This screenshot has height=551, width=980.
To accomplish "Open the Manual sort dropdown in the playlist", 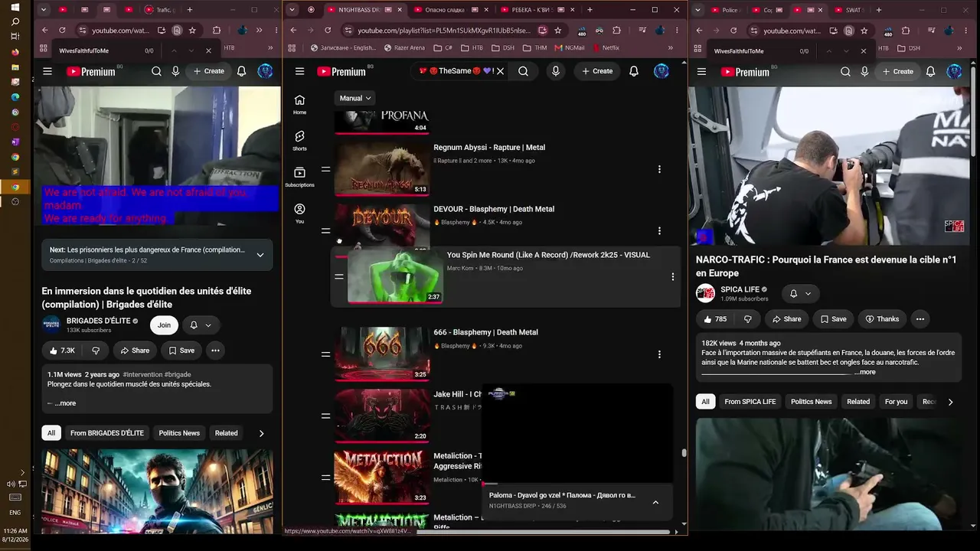I will pyautogui.click(x=355, y=98).
